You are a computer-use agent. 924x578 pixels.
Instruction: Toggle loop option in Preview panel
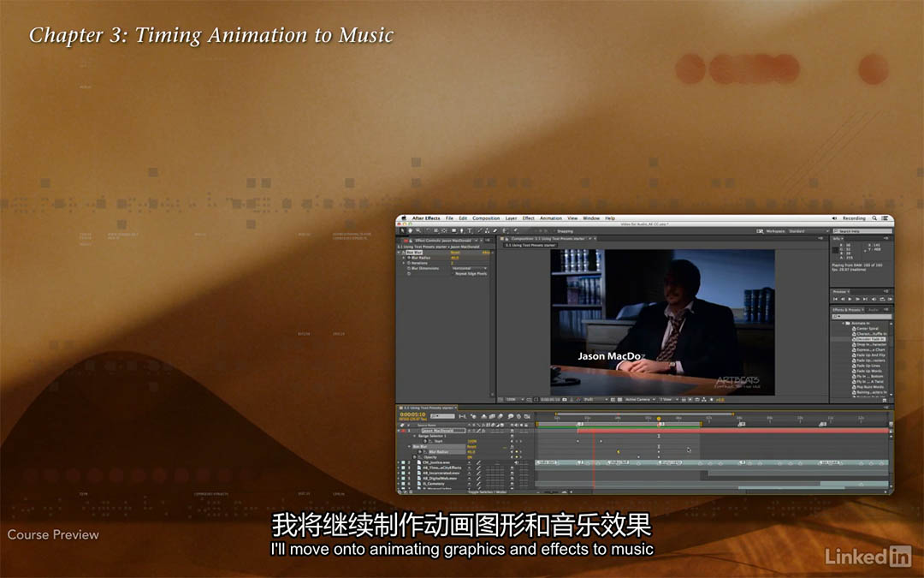[883, 300]
